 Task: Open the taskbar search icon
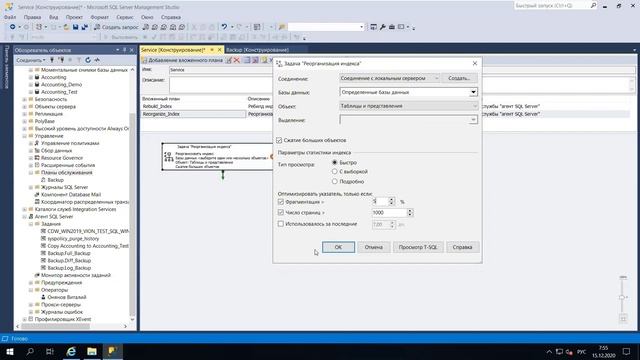(30, 351)
